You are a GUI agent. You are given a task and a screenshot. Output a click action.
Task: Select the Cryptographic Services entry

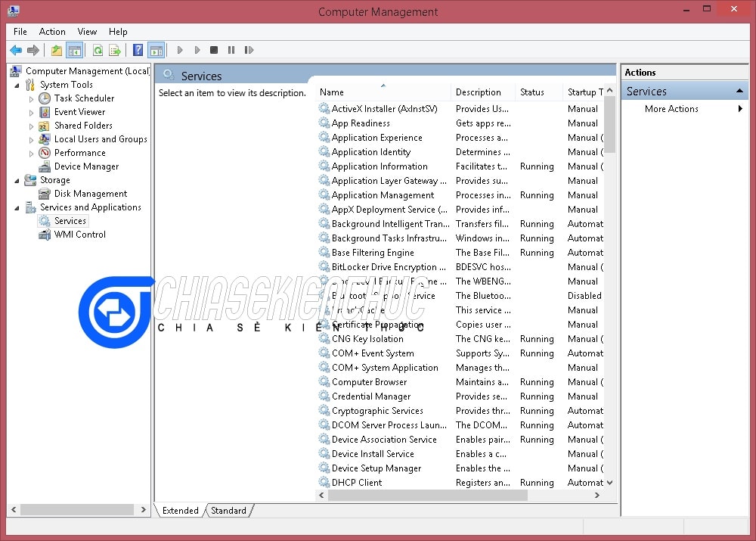click(x=377, y=411)
